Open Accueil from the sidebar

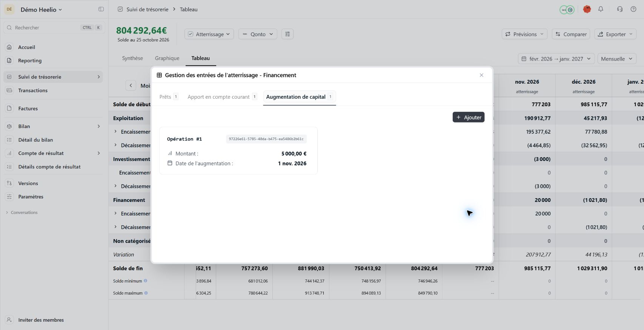coord(53,47)
